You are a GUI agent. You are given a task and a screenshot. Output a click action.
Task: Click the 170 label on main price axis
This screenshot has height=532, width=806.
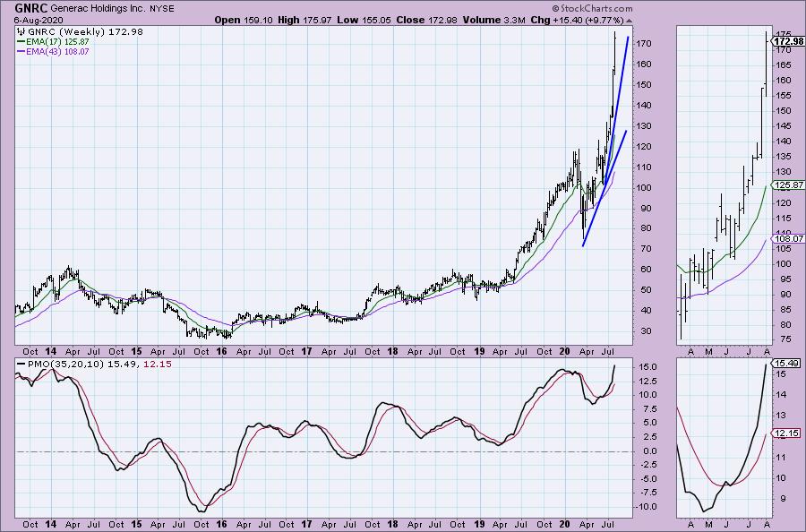pyautogui.click(x=644, y=44)
